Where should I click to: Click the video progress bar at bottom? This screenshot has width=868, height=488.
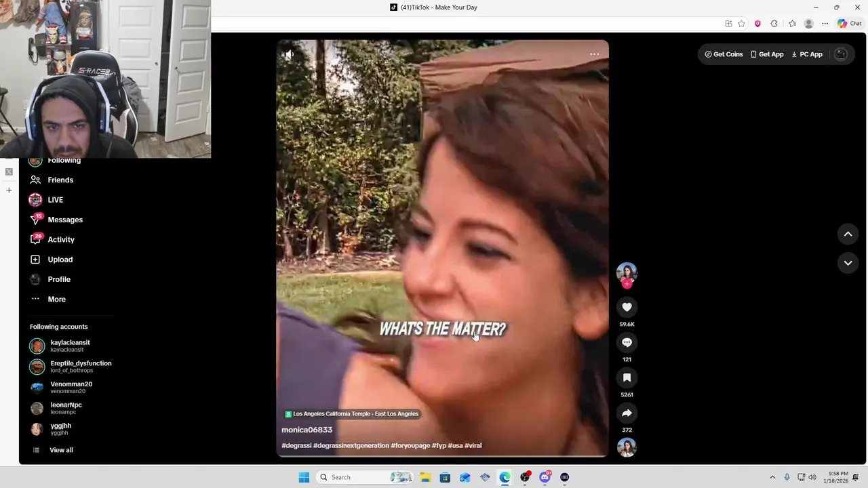[x=442, y=456]
